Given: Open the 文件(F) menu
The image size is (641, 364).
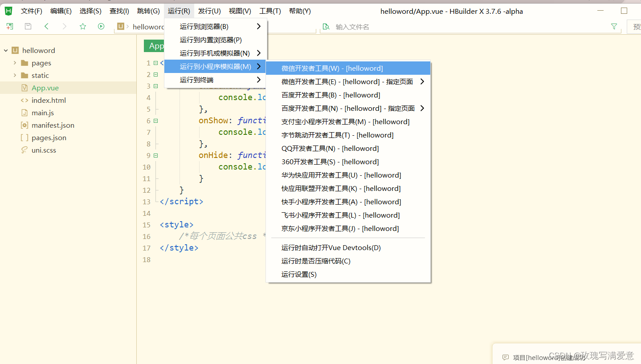Looking at the screenshot, I should (31, 11).
